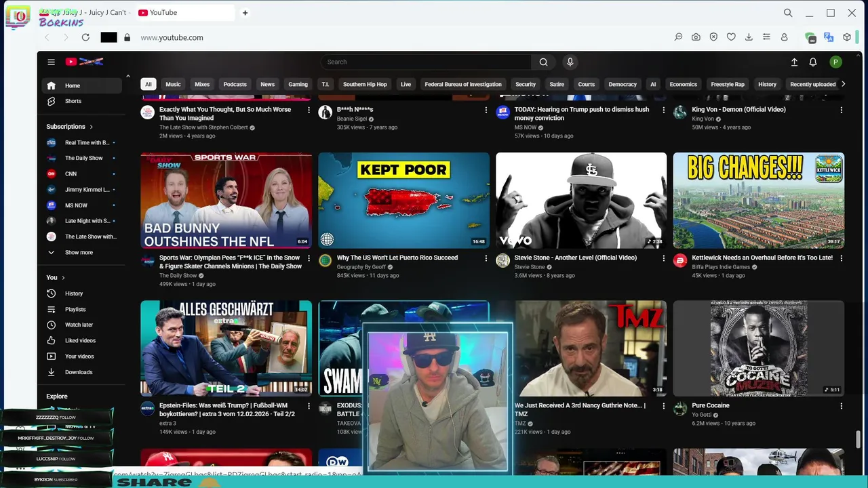Viewport: 868px width, 488px height.
Task: Click the browser address bar URL
Action: pyautogui.click(x=172, y=37)
